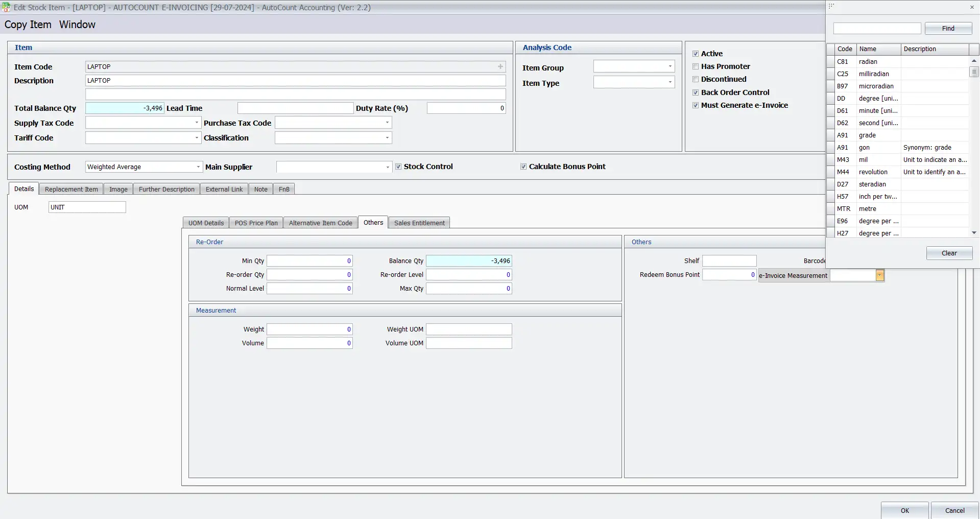Open the Item Type dropdown
Screen dimensions: 980x519
point(670,82)
